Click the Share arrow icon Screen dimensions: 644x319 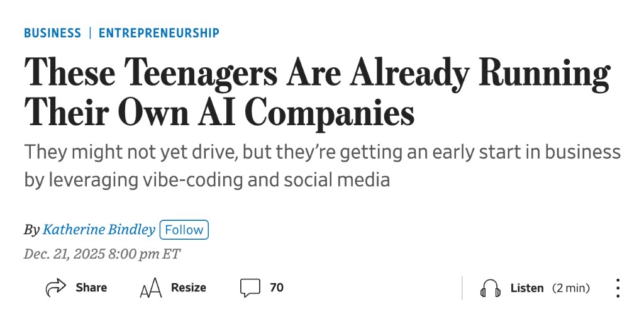coord(56,288)
